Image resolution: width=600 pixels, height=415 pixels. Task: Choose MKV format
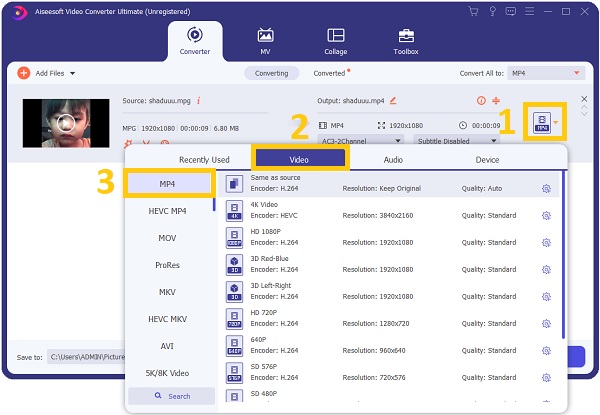coord(167,292)
